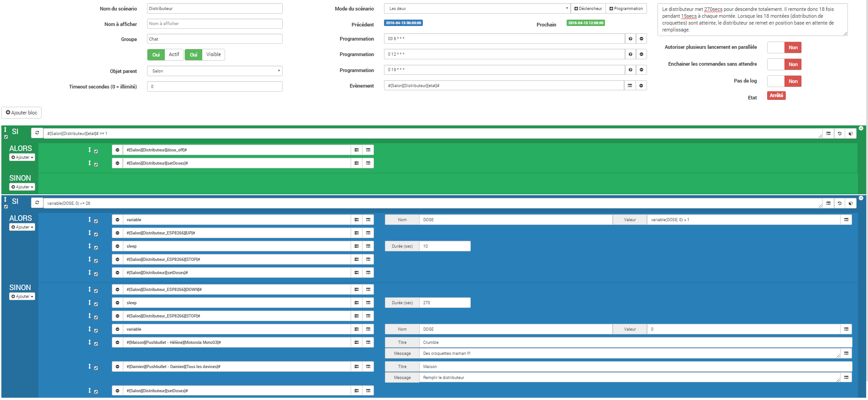
Task: Switch on the "Pas de log" option
Action: (x=784, y=81)
